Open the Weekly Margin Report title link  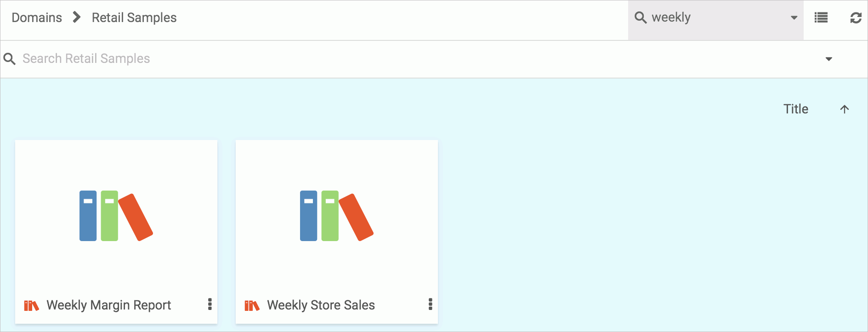click(x=109, y=305)
